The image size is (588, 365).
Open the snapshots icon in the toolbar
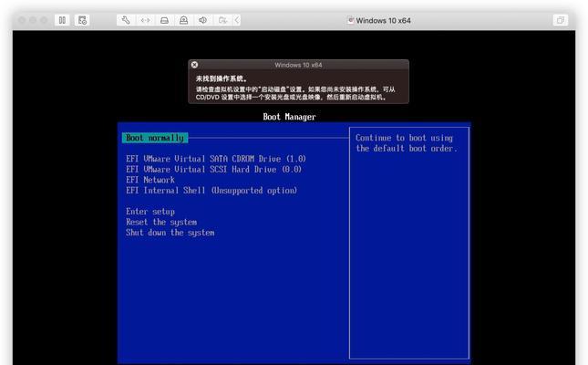[x=82, y=20]
